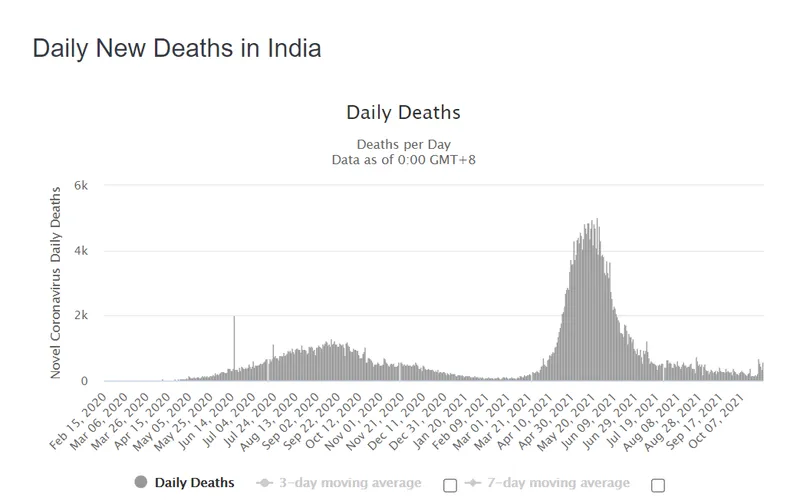800x501 pixels.
Task: Click the 7-day moving average line marker
Action: [473, 483]
